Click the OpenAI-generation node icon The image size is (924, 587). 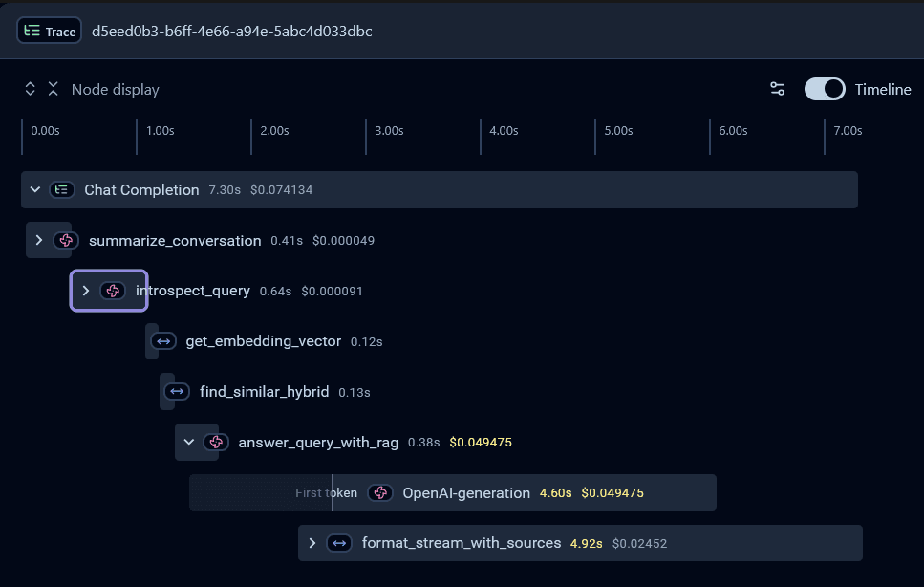point(380,492)
